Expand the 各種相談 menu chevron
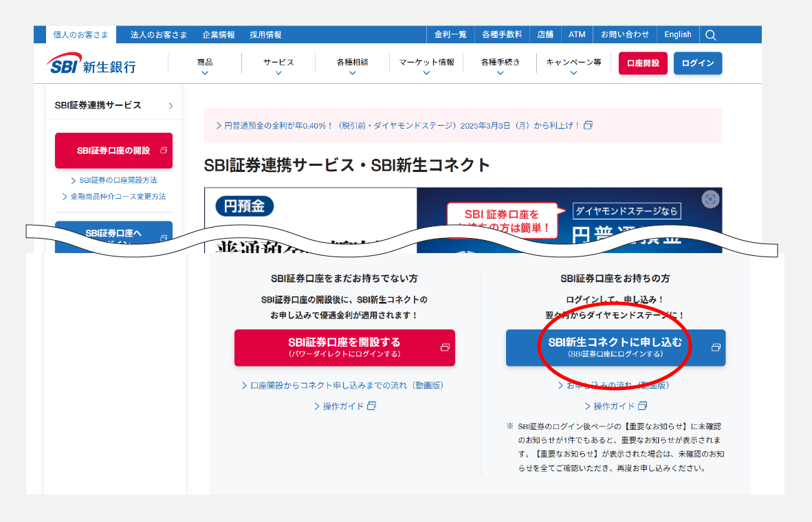The height and width of the screenshot is (522, 812). pos(352,73)
